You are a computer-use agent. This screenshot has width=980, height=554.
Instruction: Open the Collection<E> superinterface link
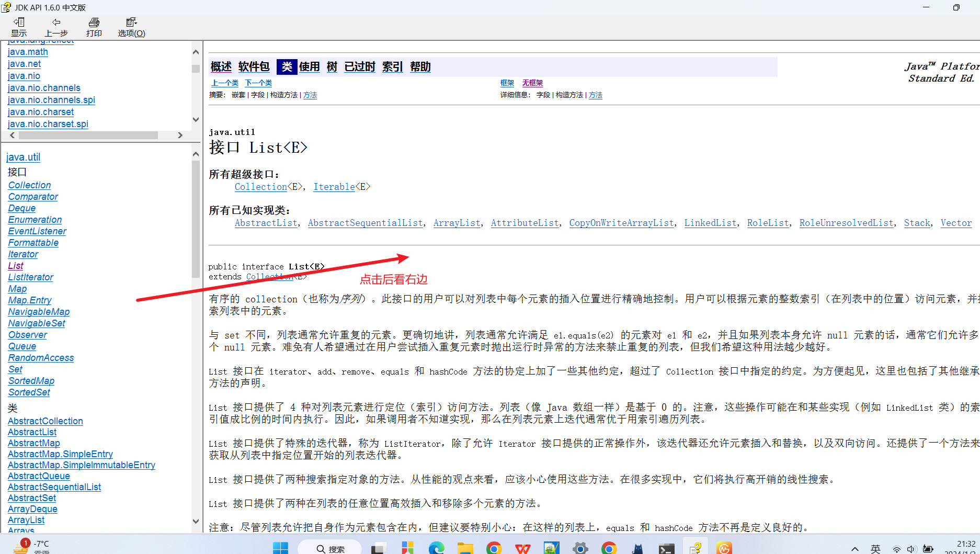tap(260, 187)
